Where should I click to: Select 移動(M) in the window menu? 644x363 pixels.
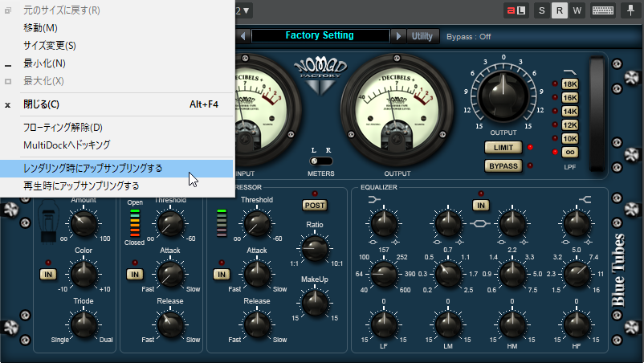(40, 28)
